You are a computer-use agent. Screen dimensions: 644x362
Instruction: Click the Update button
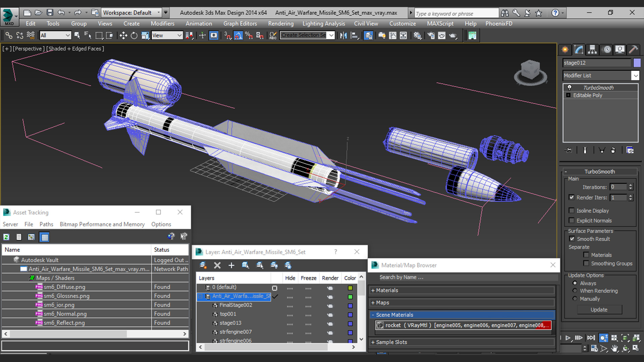pos(599,309)
